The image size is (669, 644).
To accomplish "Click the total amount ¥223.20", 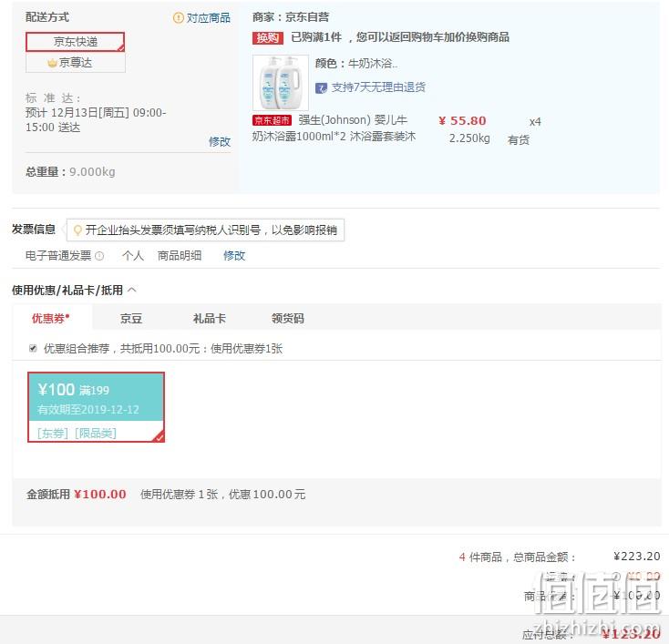I will click(636, 557).
